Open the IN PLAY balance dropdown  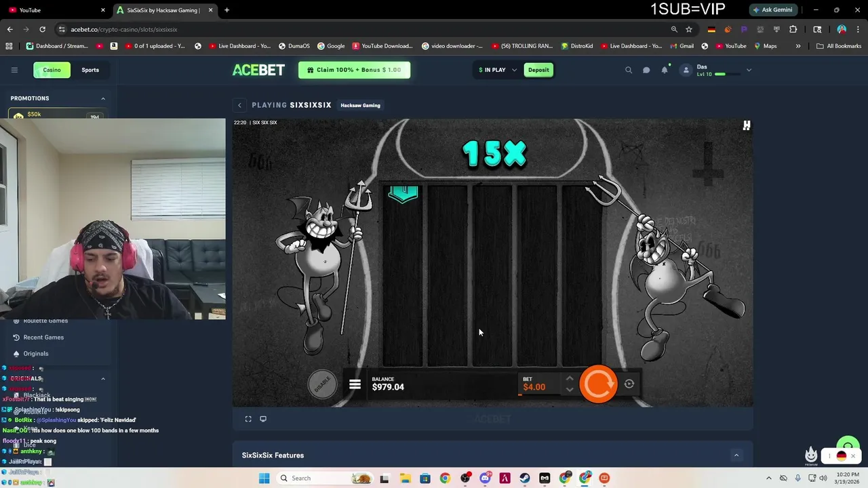point(497,70)
